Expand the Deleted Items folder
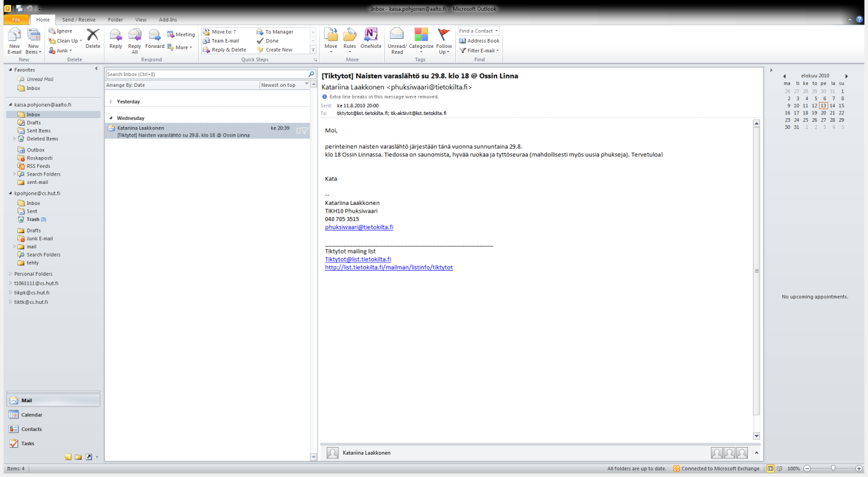Image resolution: width=868 pixels, height=477 pixels. 14,139
